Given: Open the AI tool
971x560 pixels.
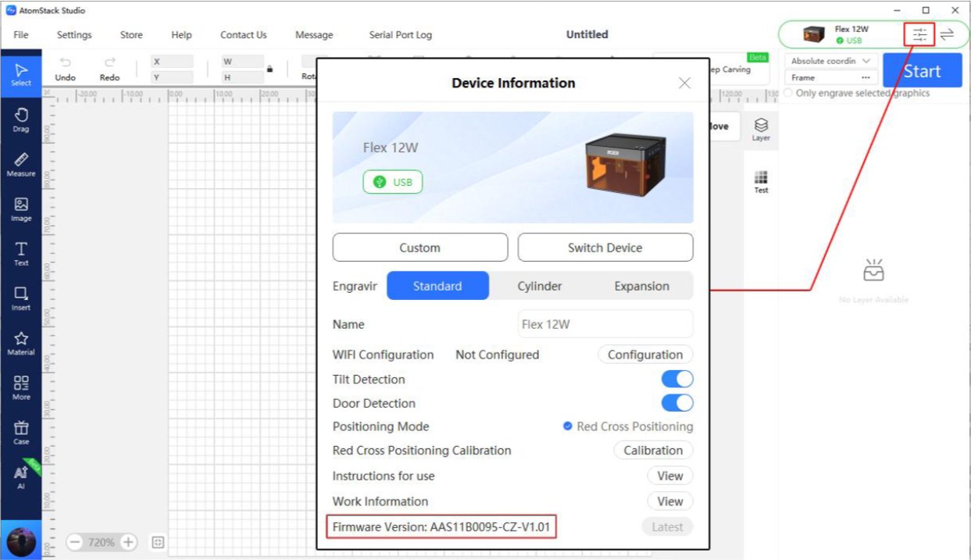Looking at the screenshot, I should (x=21, y=476).
